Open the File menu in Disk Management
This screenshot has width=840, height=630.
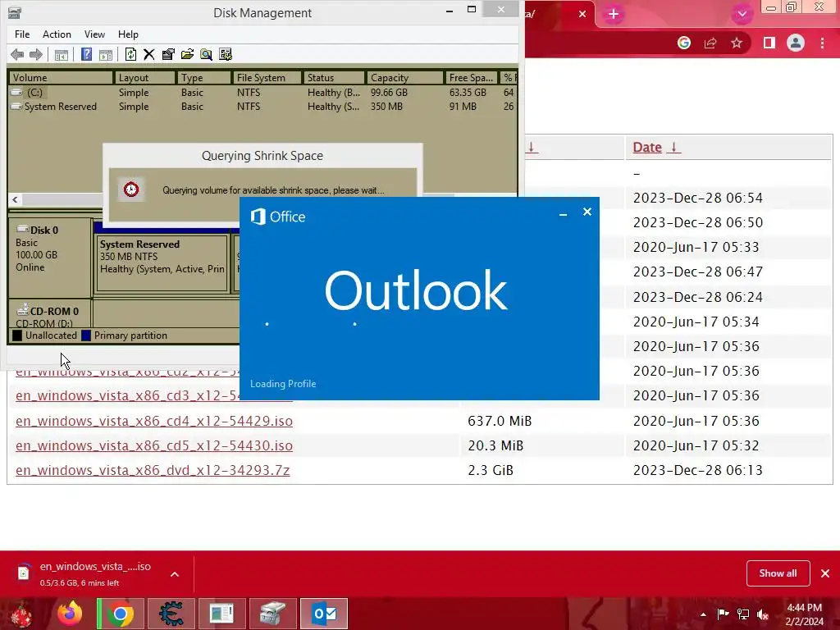point(22,34)
